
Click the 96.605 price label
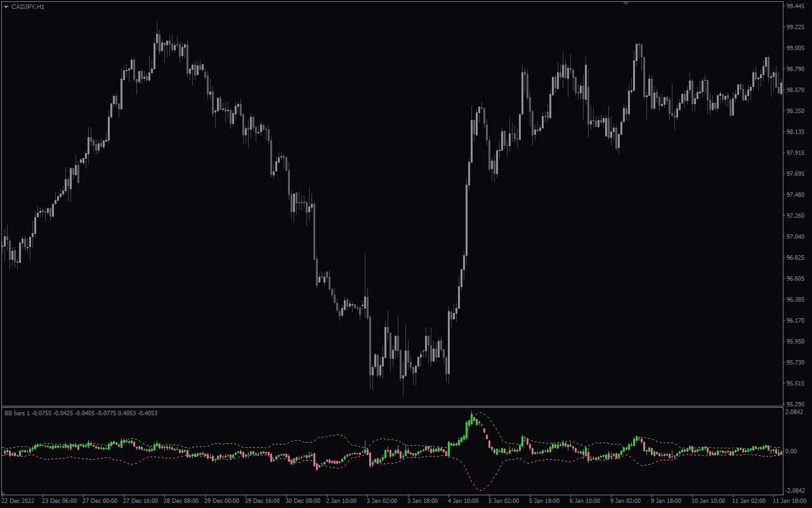coord(795,279)
